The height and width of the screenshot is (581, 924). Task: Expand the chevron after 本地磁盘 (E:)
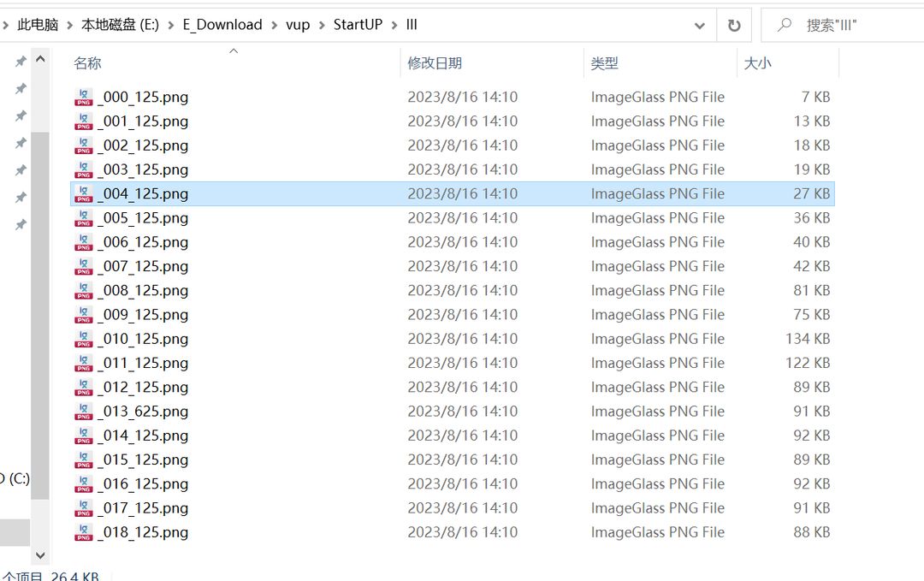(x=171, y=26)
